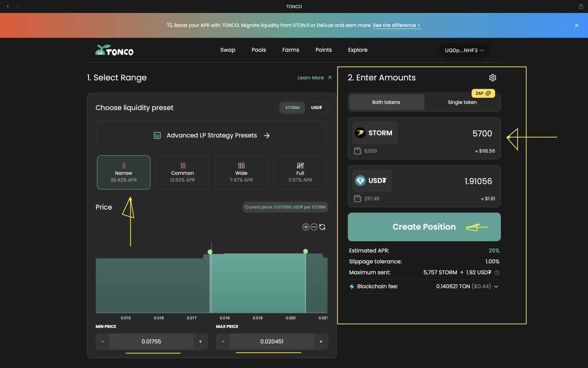Click the ≈ $1.91 USD₮ value estimate
The width and height of the screenshot is (588, 368).
click(x=488, y=199)
